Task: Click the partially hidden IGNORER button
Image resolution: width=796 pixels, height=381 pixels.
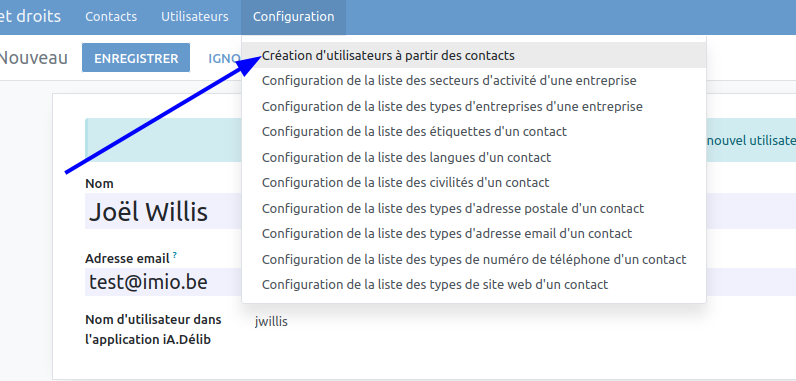Action: (224, 58)
